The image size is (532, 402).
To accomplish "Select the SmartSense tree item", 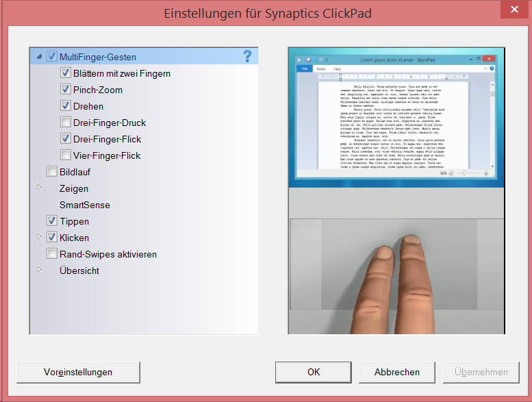I will pyautogui.click(x=85, y=205).
